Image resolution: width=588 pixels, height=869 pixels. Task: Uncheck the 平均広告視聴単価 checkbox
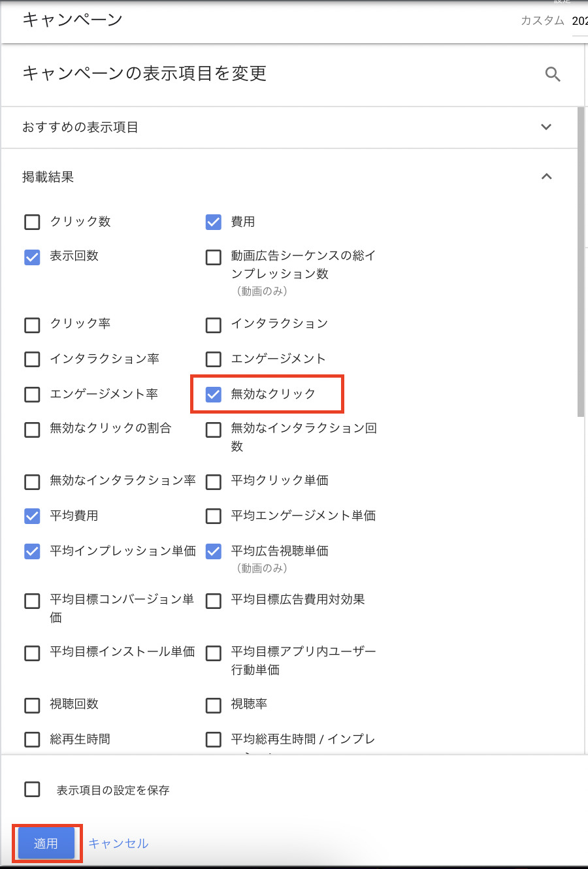pyautogui.click(x=214, y=551)
